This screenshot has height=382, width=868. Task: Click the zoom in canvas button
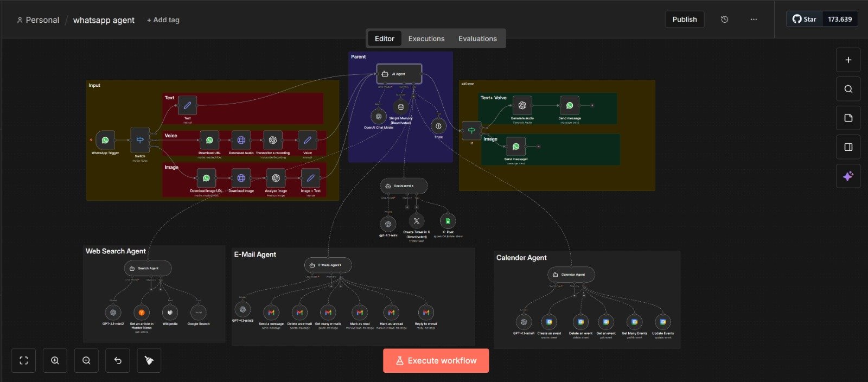coord(55,361)
